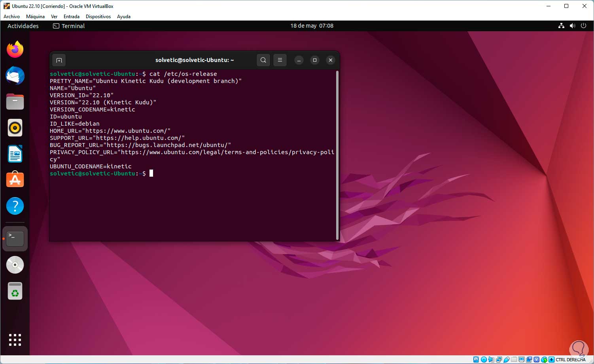This screenshot has width=594, height=364.
Task: Open the clock showing 18 de may 07:08
Action: tap(312, 26)
